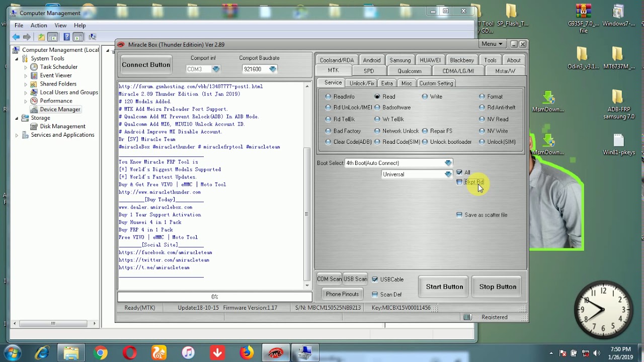This screenshot has width=644, height=362.
Task: Open the Comport Baudrate 921600 dropdown
Action: [x=272, y=69]
